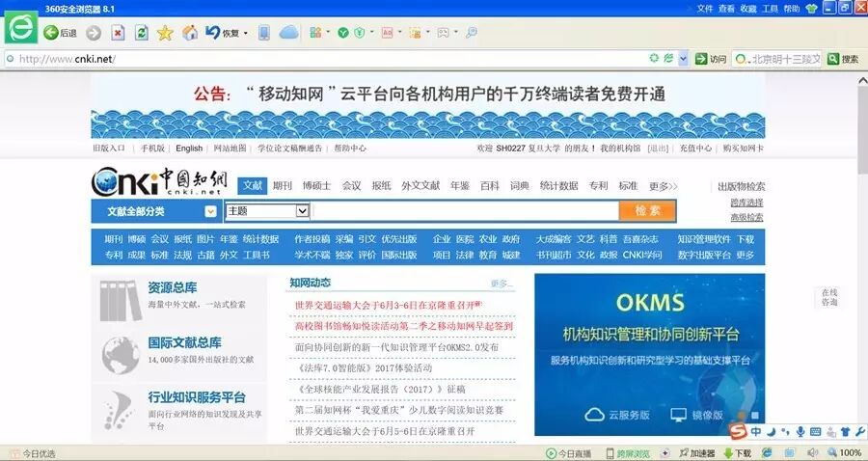
Task: Toggle the Sogou moon half-width icon
Action: click(x=771, y=432)
